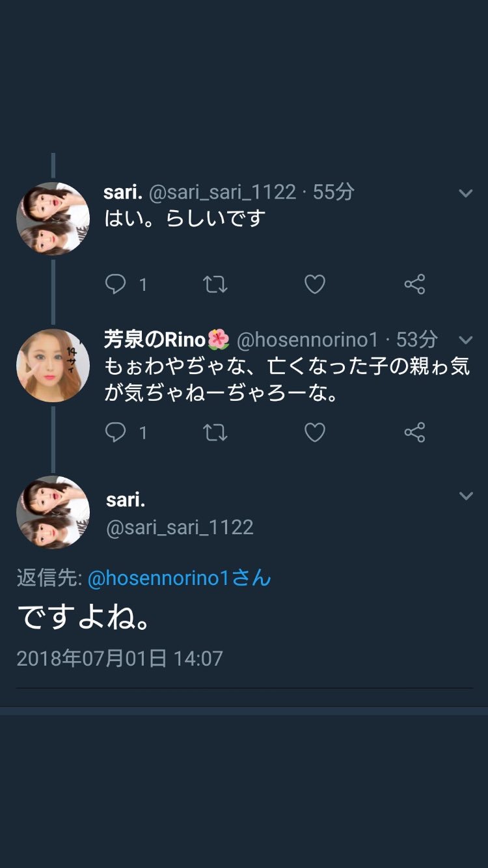Like 芳泉のRino's tweet
Image resolution: width=488 pixels, height=868 pixels.
click(315, 432)
